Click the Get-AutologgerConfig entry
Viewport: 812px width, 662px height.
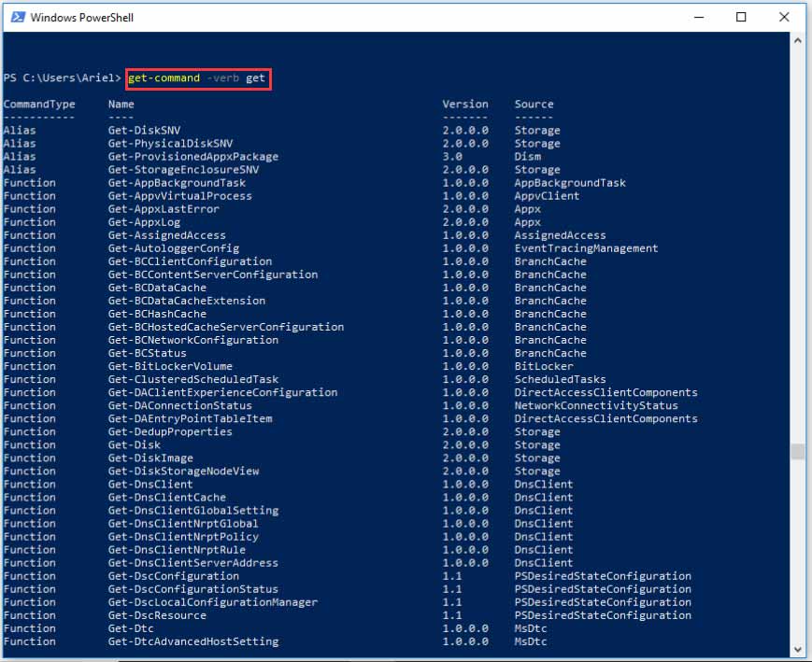coord(174,248)
